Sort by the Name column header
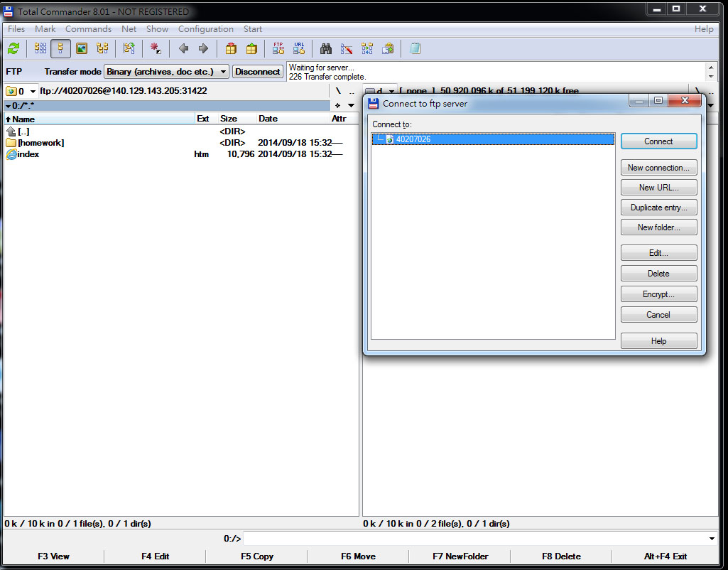Screen dimensions: 728x570 click(99, 119)
